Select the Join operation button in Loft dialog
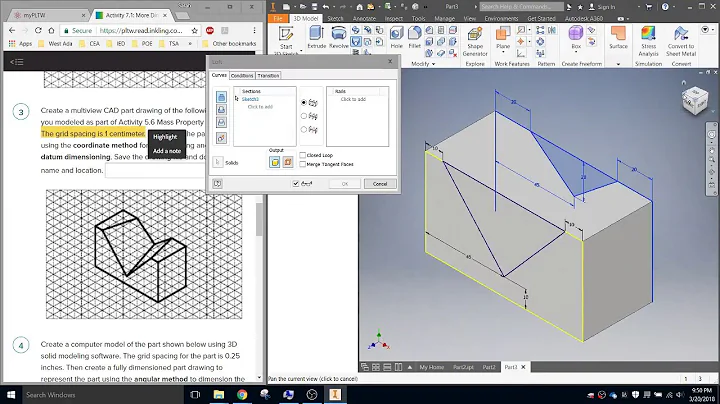 click(221, 97)
